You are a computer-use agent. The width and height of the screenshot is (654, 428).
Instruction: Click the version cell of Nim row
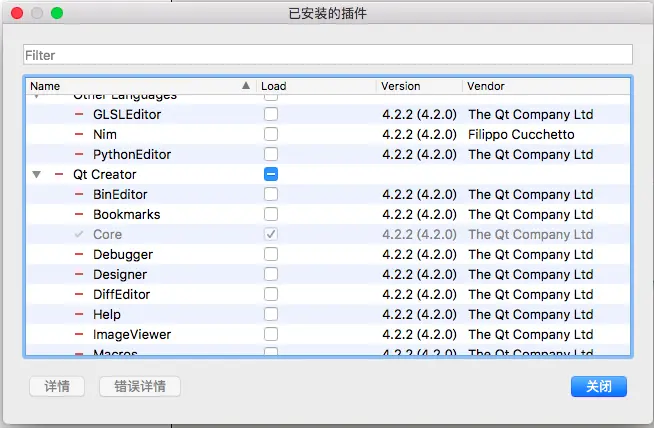tap(419, 134)
